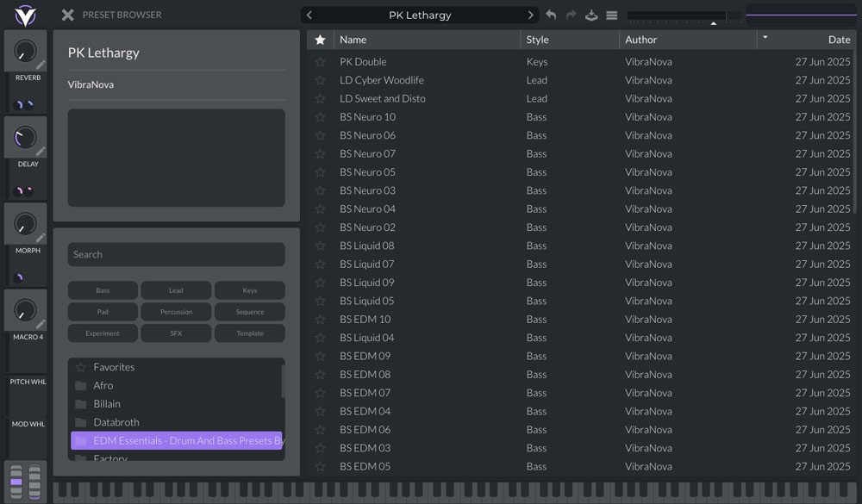Filter presets by Sequence tag
Image resolution: width=862 pixels, height=504 pixels.
click(x=250, y=312)
